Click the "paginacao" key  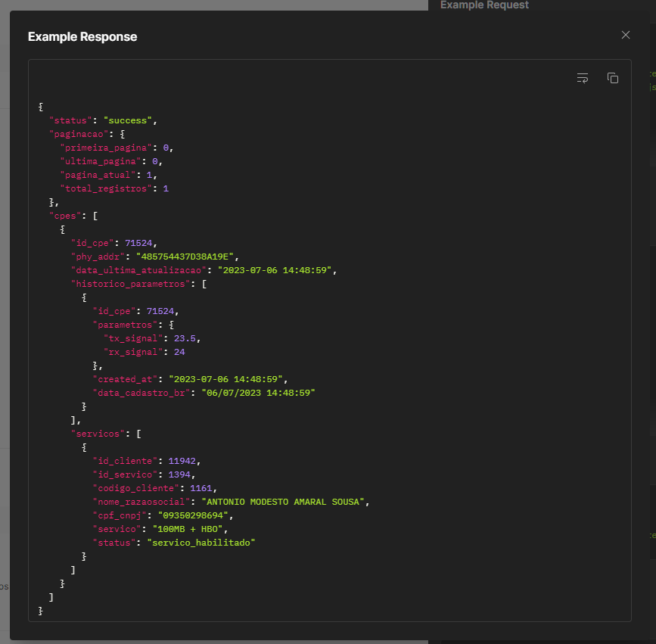[79, 134]
